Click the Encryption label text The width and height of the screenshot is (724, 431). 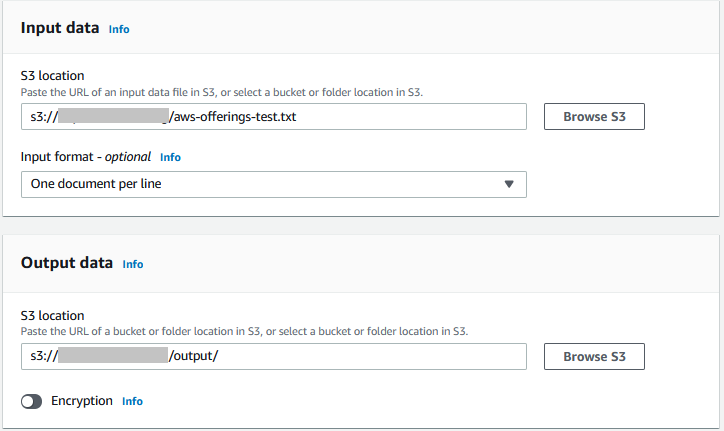coord(81,401)
